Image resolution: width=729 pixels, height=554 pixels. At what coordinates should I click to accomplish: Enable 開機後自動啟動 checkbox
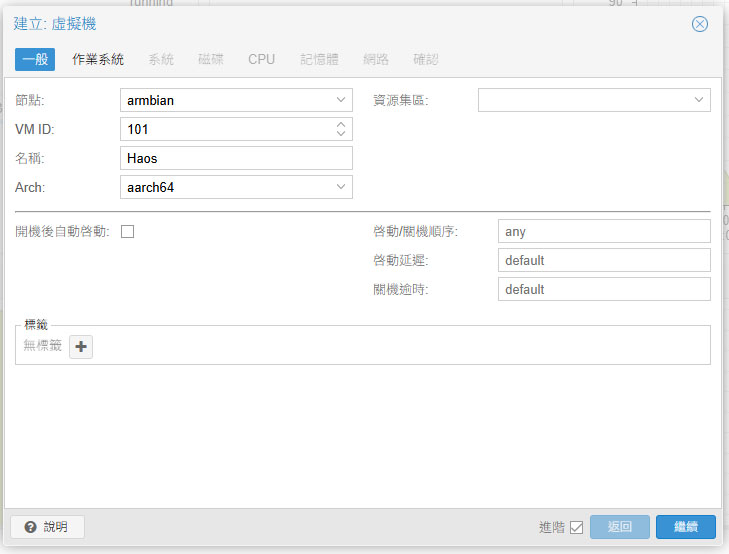tap(127, 231)
